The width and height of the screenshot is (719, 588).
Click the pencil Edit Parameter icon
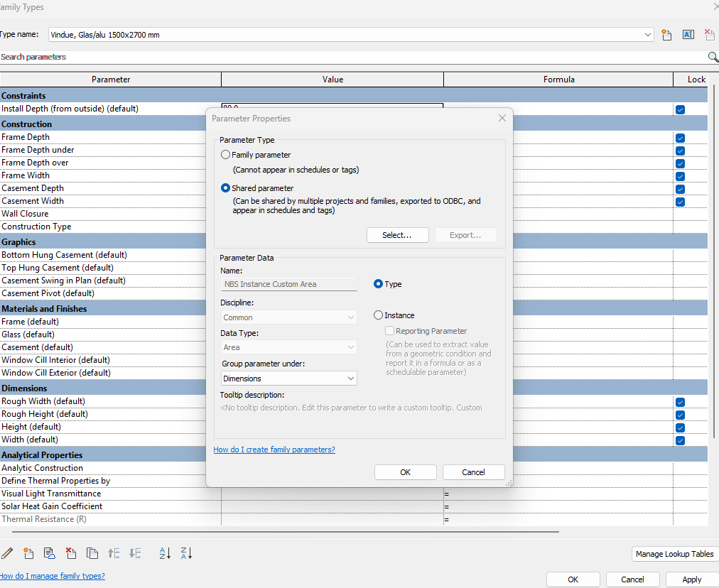pyautogui.click(x=7, y=553)
